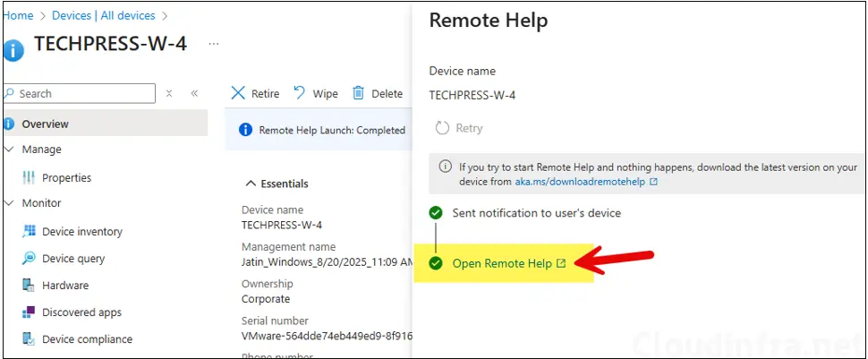
Task: Click Home in the breadcrumb
Action: [18, 15]
